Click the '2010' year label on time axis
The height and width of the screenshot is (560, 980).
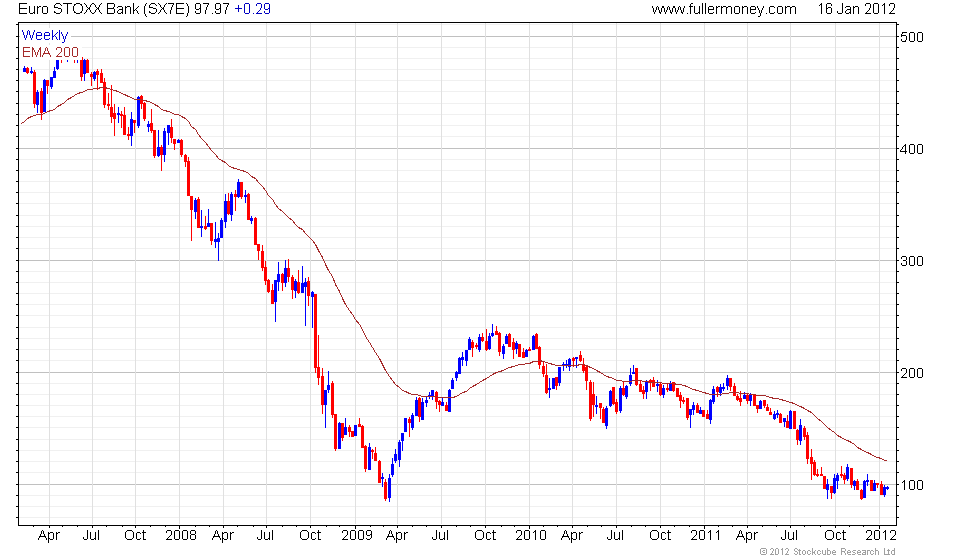point(531,536)
